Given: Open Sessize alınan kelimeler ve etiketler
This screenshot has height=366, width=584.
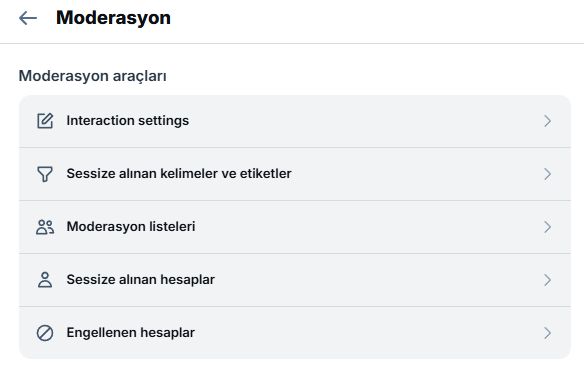Looking at the screenshot, I should pyautogui.click(x=295, y=174).
